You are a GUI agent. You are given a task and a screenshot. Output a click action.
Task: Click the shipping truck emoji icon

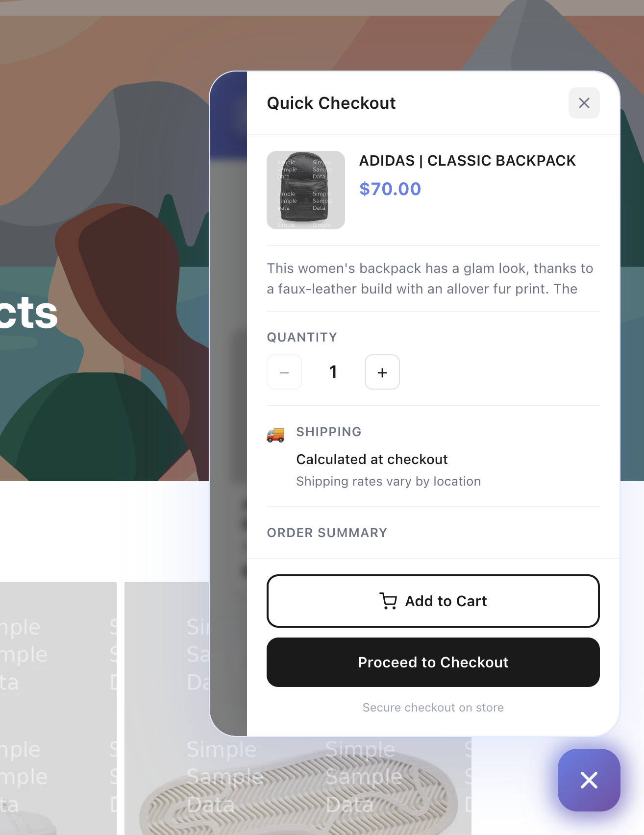(275, 435)
